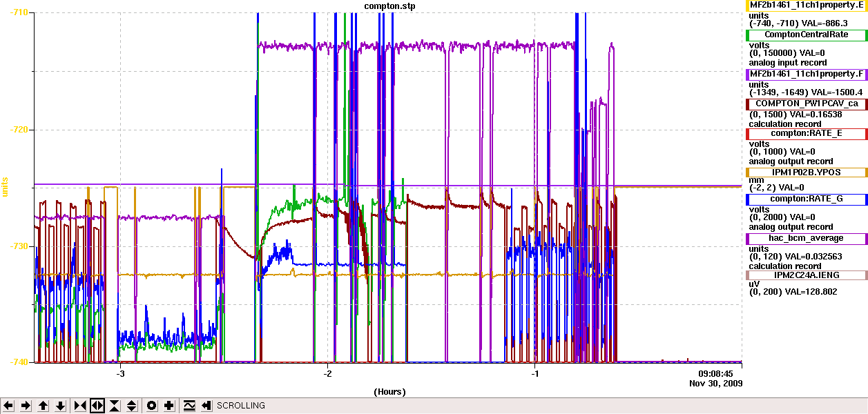Expand the time axis horizontally
This screenshot has height=414, width=868.
pyautogui.click(x=97, y=406)
